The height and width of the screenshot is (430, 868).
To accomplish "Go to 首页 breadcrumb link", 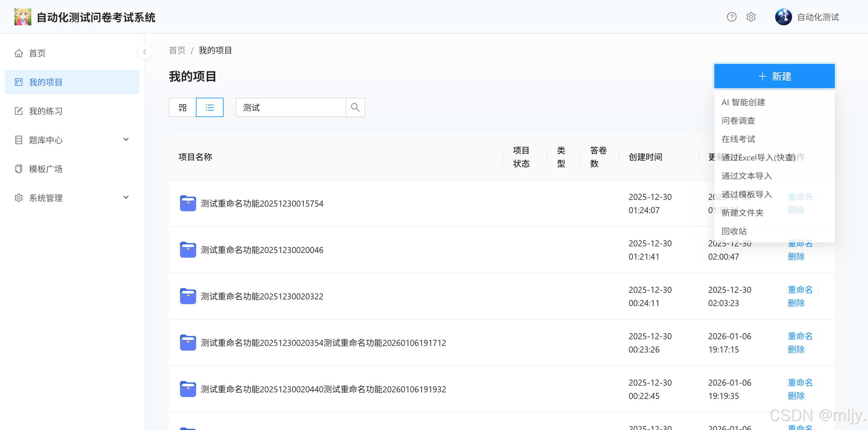I will coord(177,50).
